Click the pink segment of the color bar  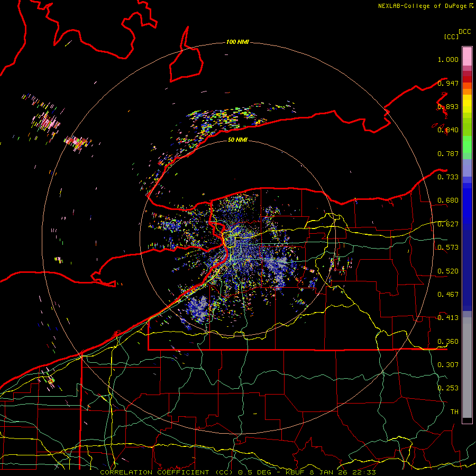coord(467,56)
